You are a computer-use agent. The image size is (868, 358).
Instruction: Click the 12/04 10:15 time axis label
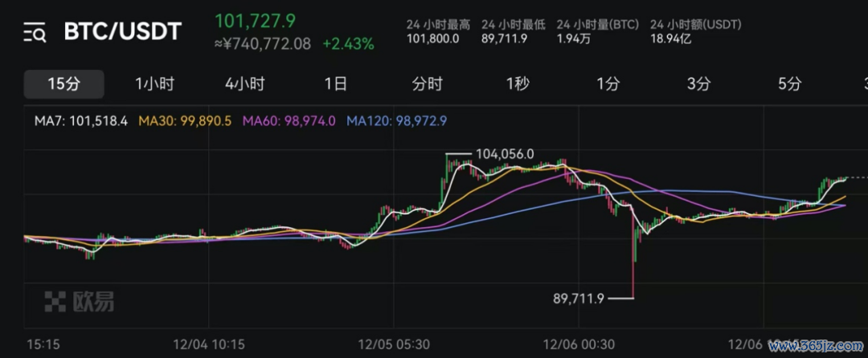click(209, 344)
